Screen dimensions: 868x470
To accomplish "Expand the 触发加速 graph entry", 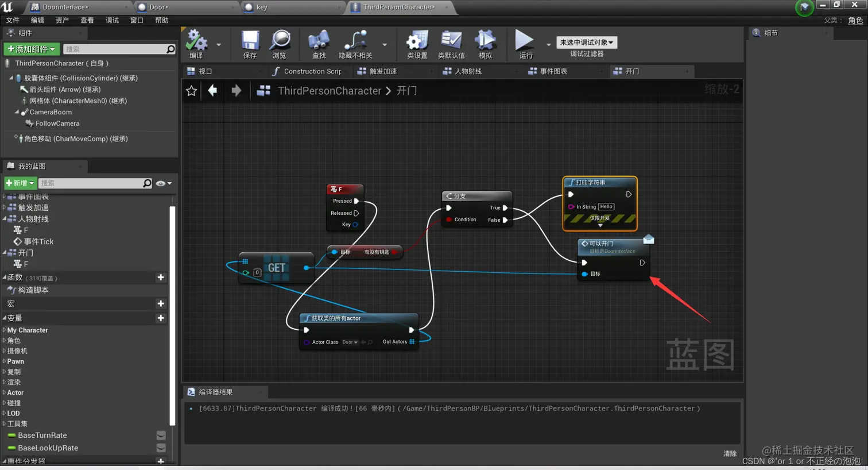I will pyautogui.click(x=5, y=207).
